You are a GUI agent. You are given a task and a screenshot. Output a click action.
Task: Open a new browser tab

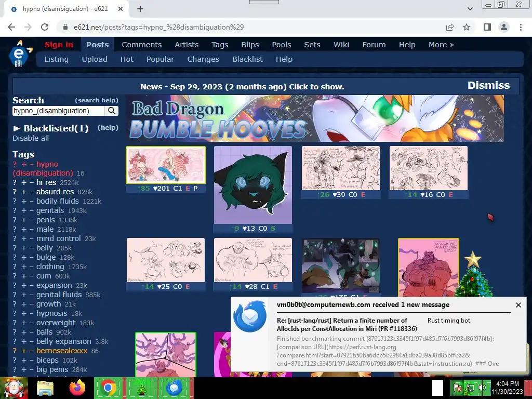point(140,9)
